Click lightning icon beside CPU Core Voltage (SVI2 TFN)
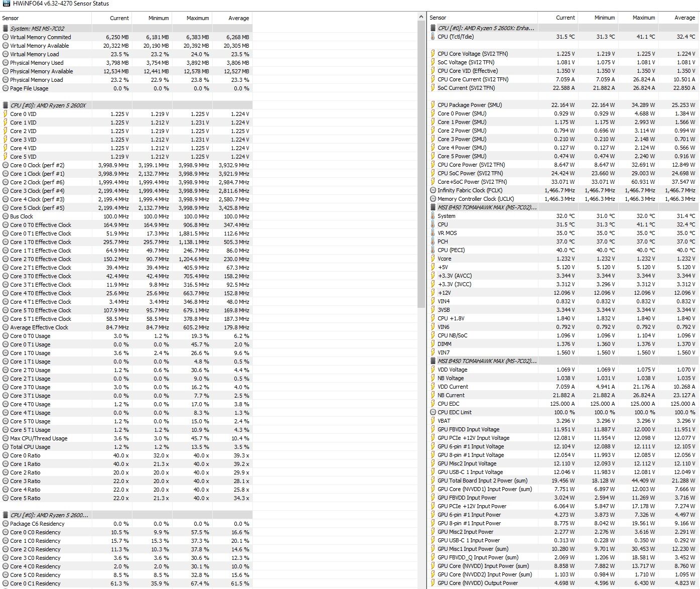700x589 pixels. (433, 54)
